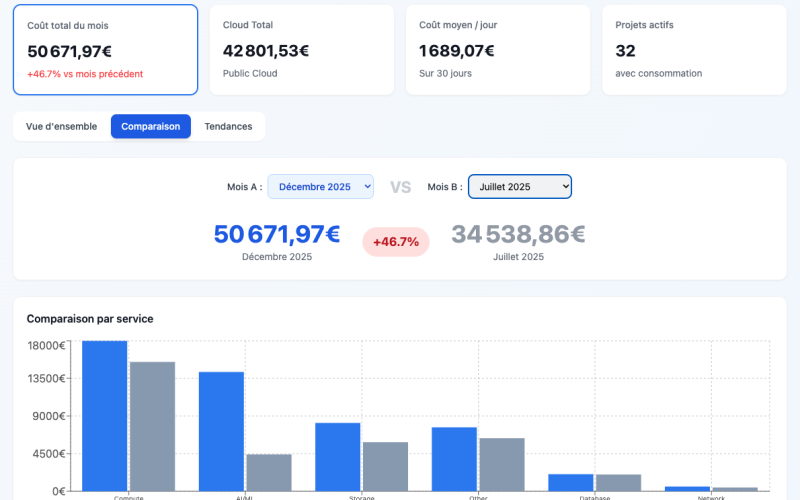Click the +46.7% variation badge
The width and height of the screenshot is (800, 500).
click(x=396, y=242)
